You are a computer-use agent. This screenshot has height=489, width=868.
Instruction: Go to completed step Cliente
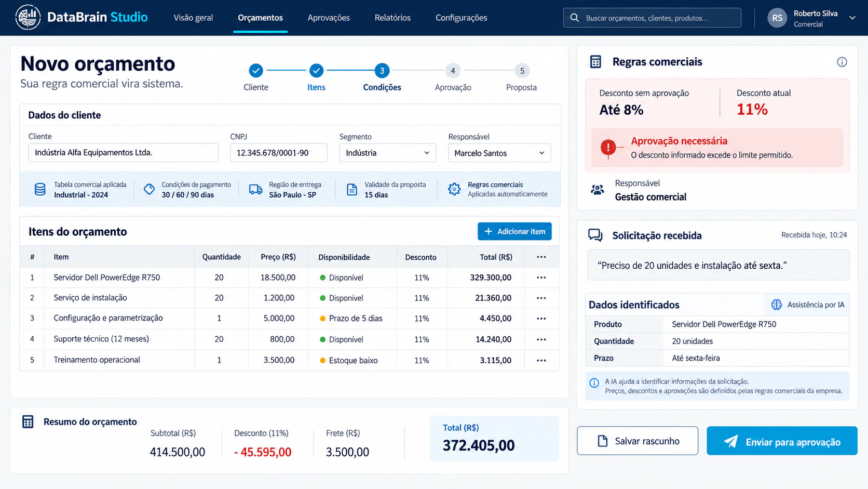tap(255, 71)
